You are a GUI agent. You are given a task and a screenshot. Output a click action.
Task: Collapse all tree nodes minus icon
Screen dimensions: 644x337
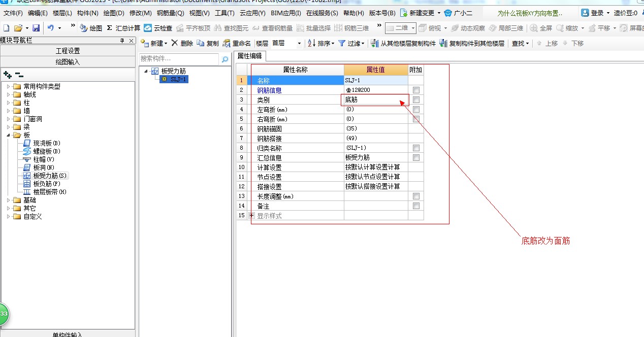coord(19,75)
